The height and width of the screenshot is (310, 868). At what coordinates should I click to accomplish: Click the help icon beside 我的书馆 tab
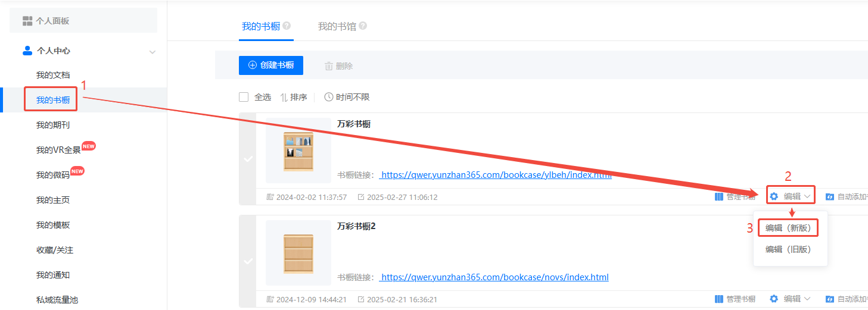[363, 26]
